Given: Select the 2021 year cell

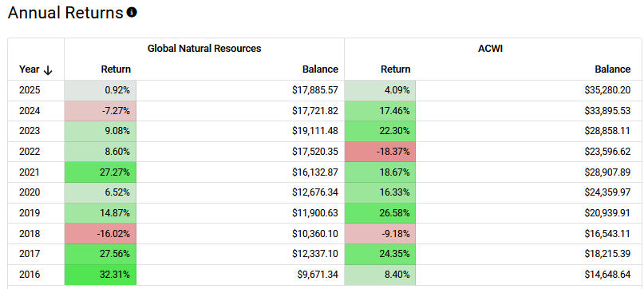Looking at the screenshot, I should click(x=36, y=172).
